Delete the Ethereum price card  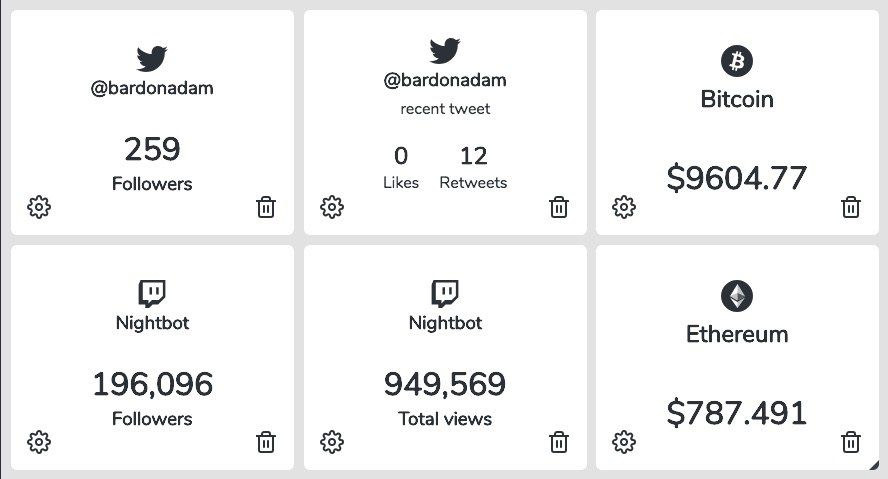851,442
